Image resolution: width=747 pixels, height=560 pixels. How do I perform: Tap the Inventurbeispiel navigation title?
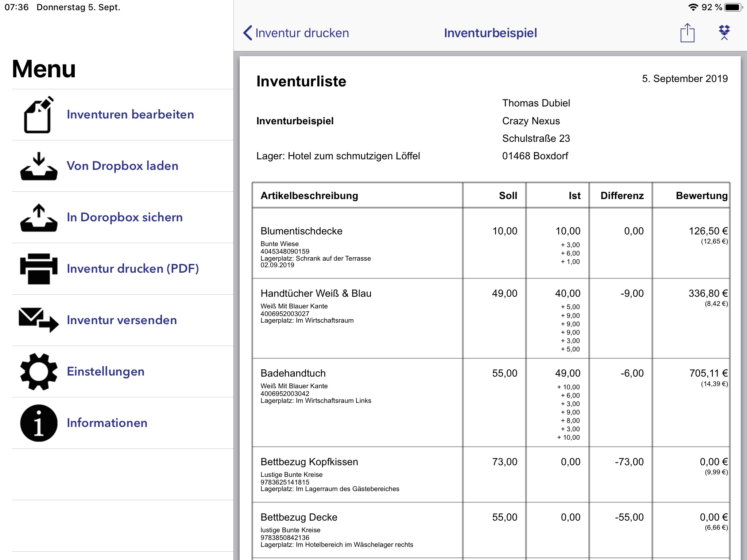pyautogui.click(x=490, y=33)
